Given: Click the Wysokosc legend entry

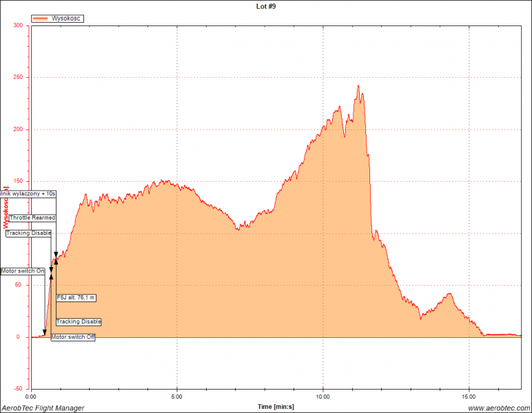Looking at the screenshot, I should click(x=68, y=19).
